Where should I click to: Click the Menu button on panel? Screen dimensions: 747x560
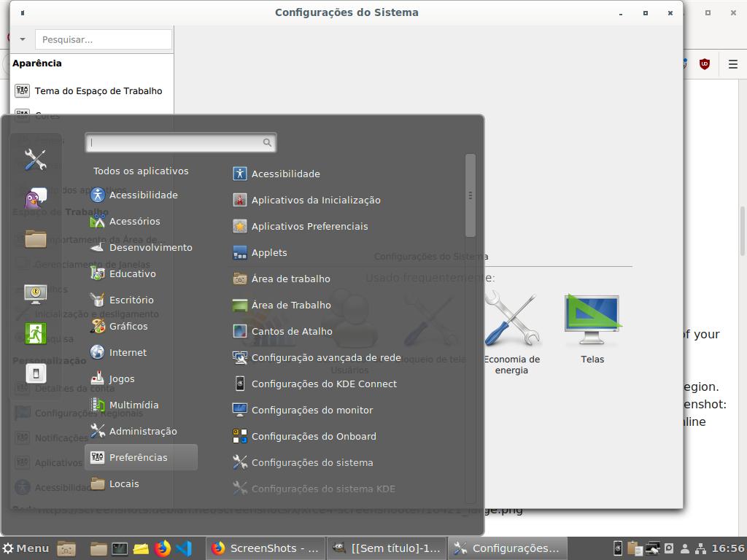26,548
